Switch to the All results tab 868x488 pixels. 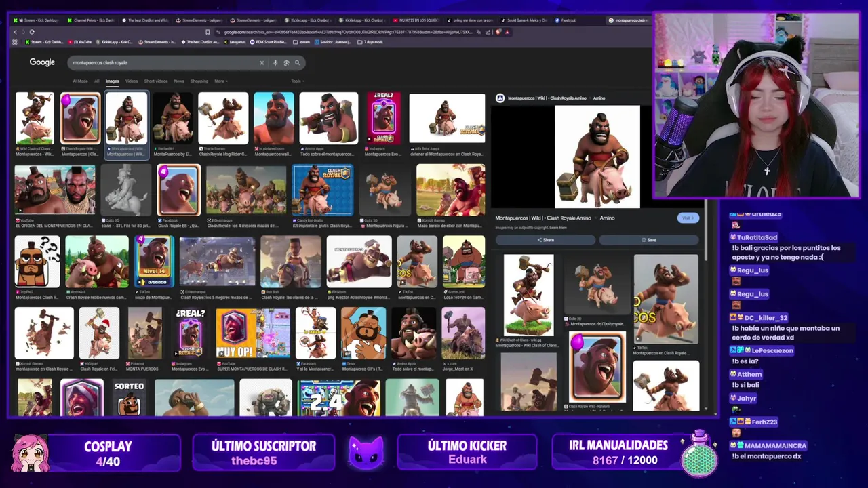[96, 81]
